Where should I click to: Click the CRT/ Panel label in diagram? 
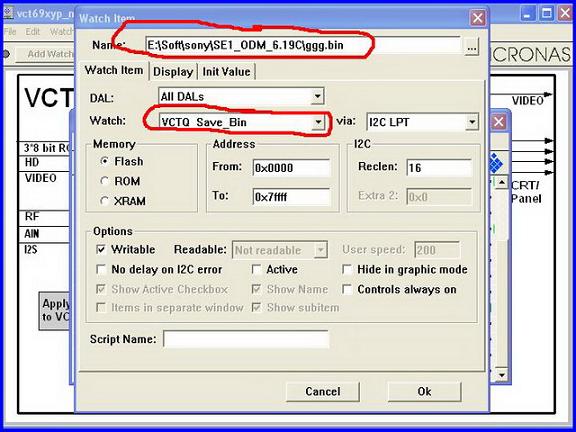click(526, 192)
